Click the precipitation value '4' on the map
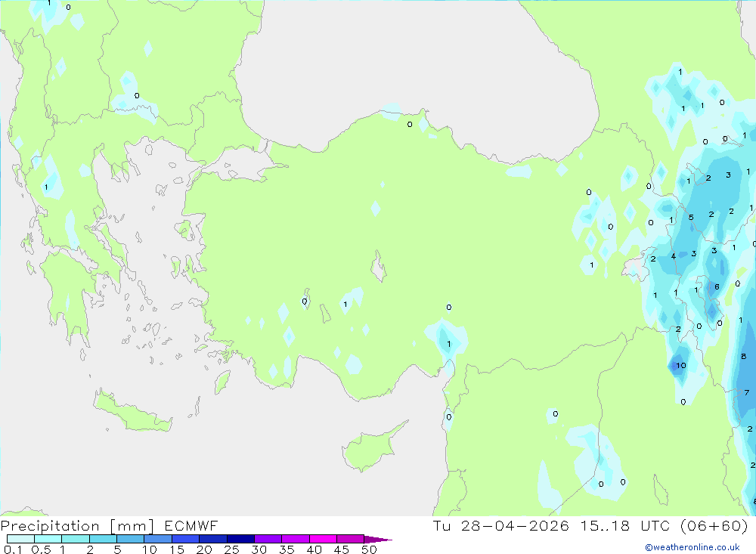 [x=674, y=256]
